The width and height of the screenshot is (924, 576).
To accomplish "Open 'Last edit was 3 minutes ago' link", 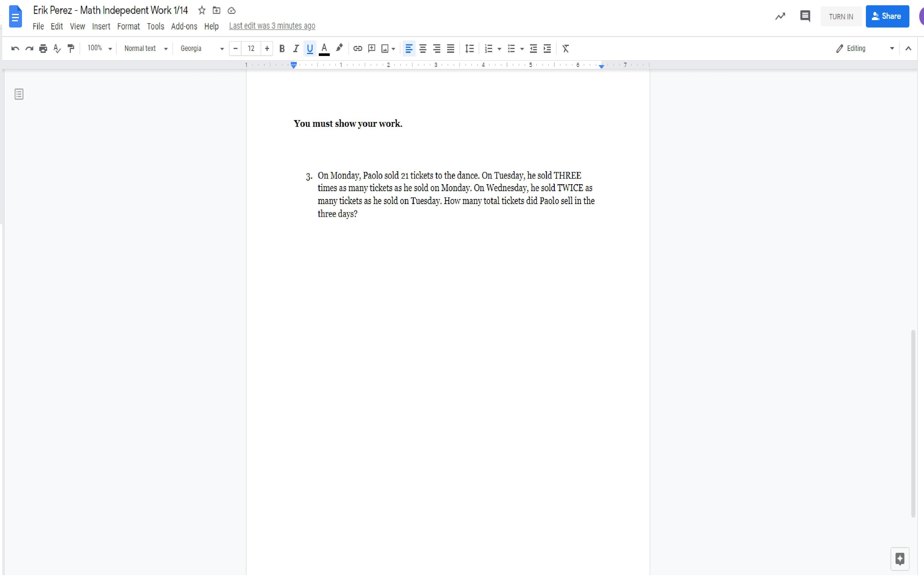I will [272, 26].
